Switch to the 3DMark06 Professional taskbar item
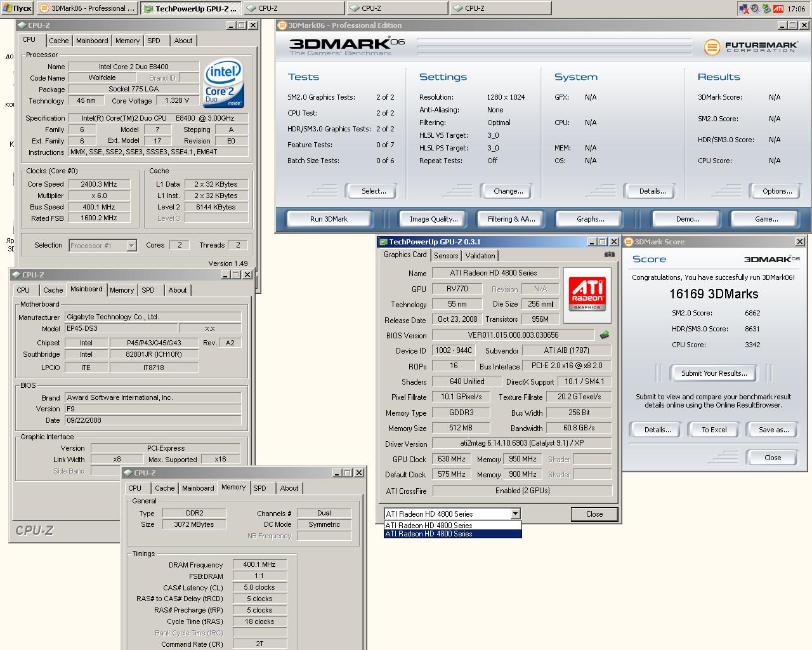 pos(88,8)
